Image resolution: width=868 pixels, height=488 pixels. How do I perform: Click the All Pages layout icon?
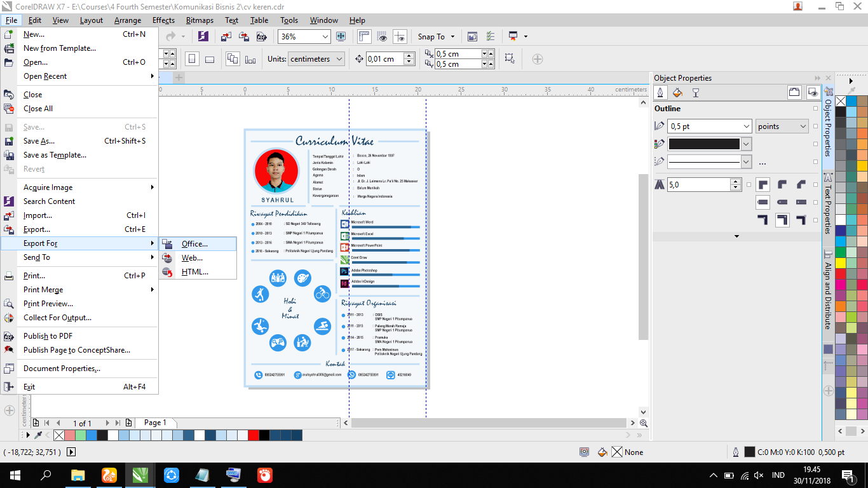[x=233, y=59]
